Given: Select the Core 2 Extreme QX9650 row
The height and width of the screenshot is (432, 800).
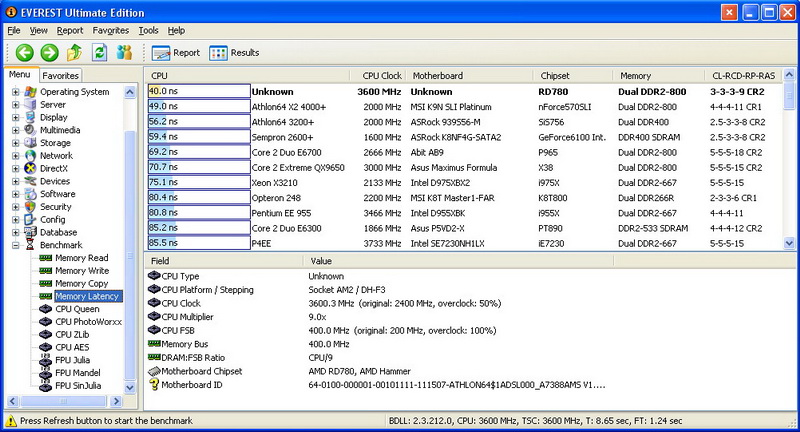Looking at the screenshot, I should (464, 167).
